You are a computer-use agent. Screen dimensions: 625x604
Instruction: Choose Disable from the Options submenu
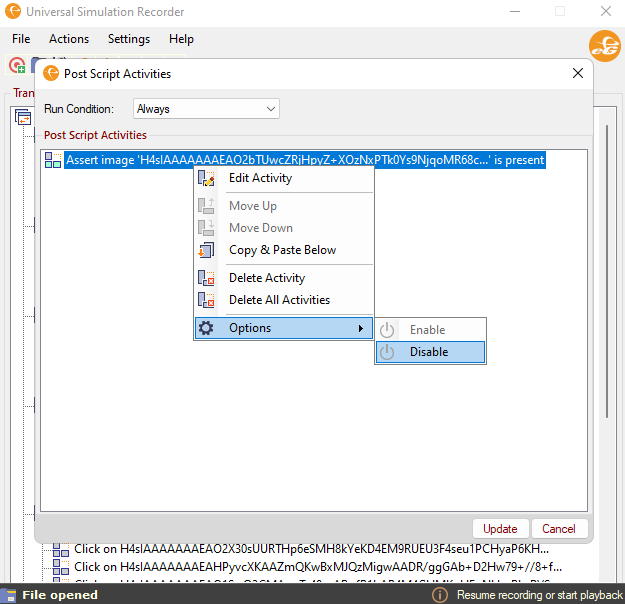coord(429,352)
